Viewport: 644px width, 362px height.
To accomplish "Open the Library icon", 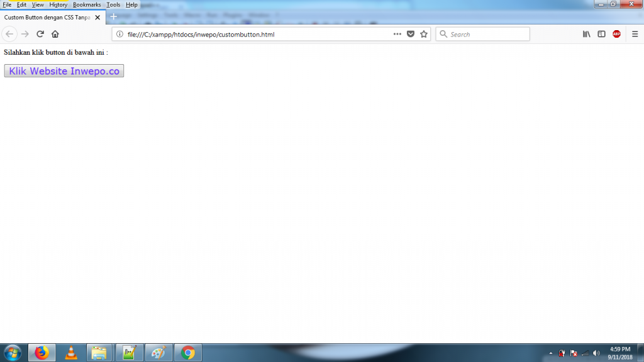I will (x=587, y=34).
